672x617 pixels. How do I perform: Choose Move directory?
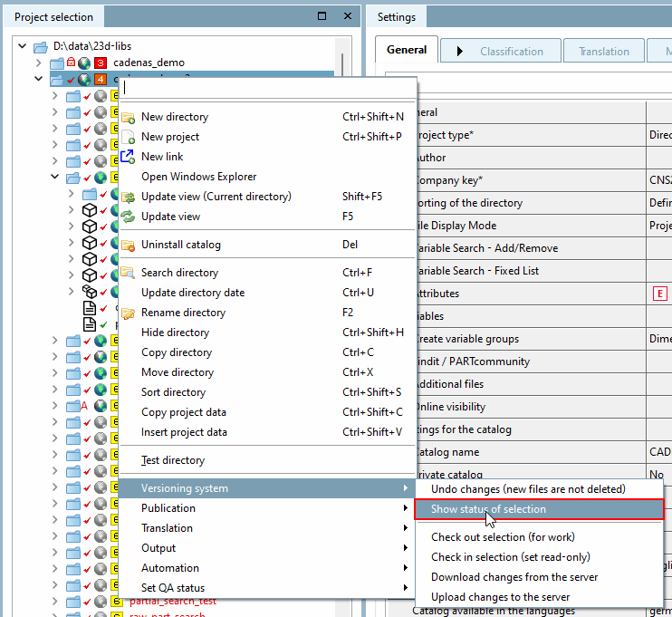point(266,372)
